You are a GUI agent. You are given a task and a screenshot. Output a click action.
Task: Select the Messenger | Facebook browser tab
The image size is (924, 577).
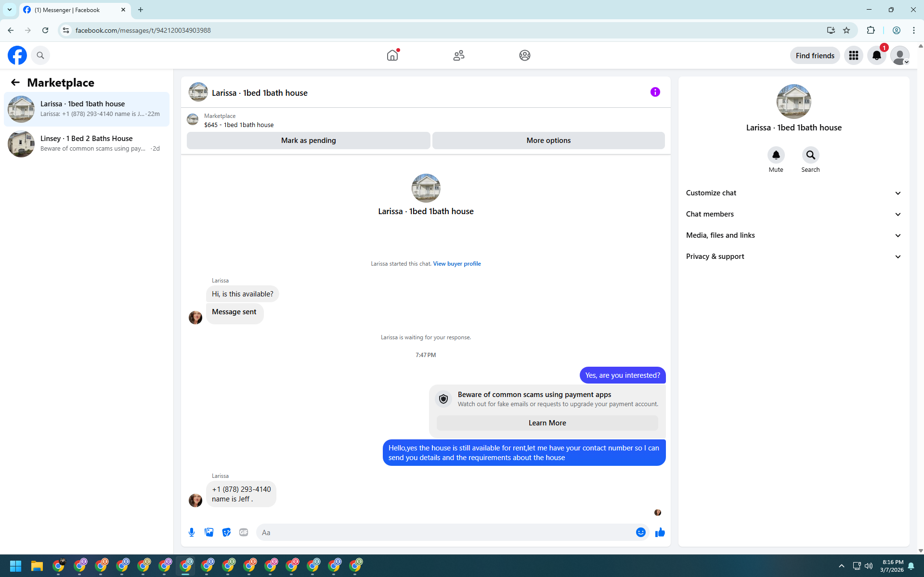[75, 10]
